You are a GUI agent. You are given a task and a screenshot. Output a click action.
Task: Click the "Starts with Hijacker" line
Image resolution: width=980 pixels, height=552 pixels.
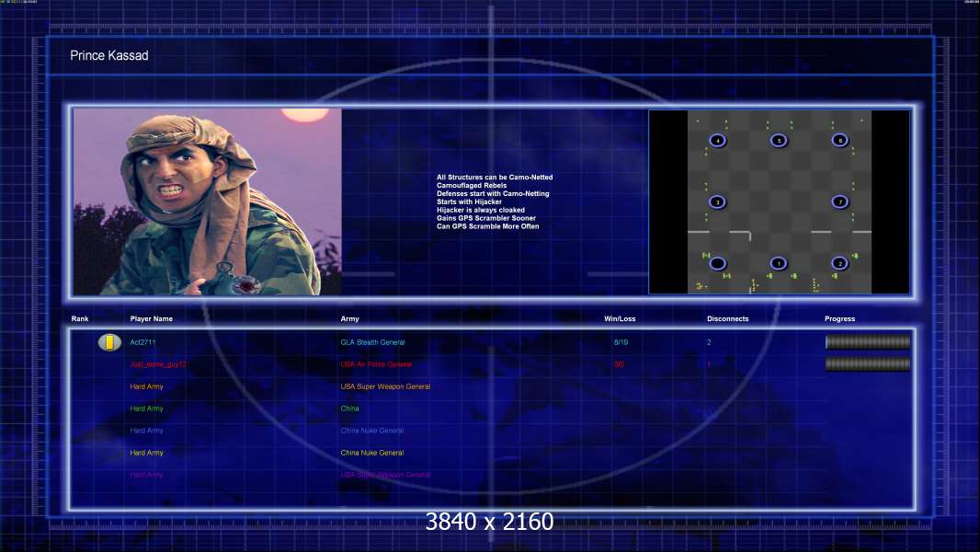pyautogui.click(x=470, y=201)
